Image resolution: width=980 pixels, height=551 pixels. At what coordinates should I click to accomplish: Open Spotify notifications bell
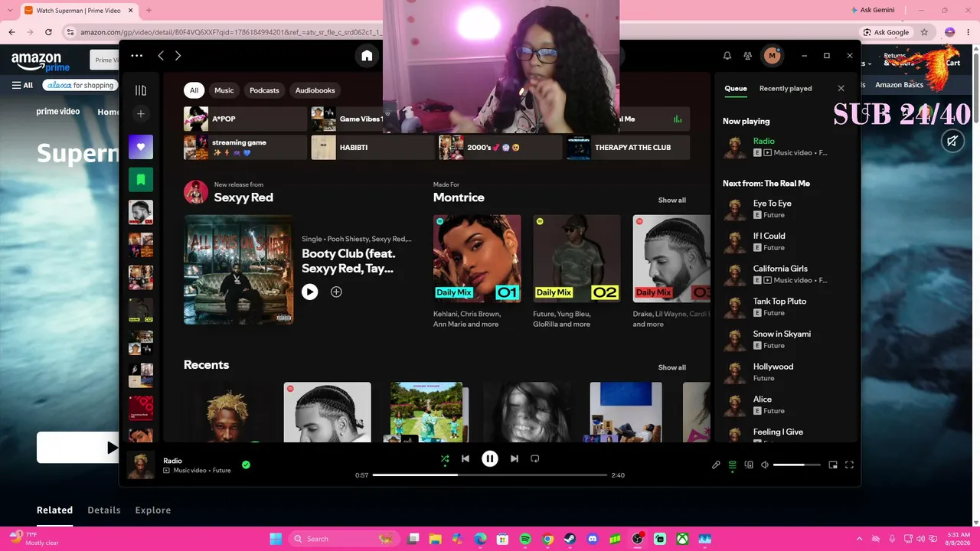tap(727, 55)
